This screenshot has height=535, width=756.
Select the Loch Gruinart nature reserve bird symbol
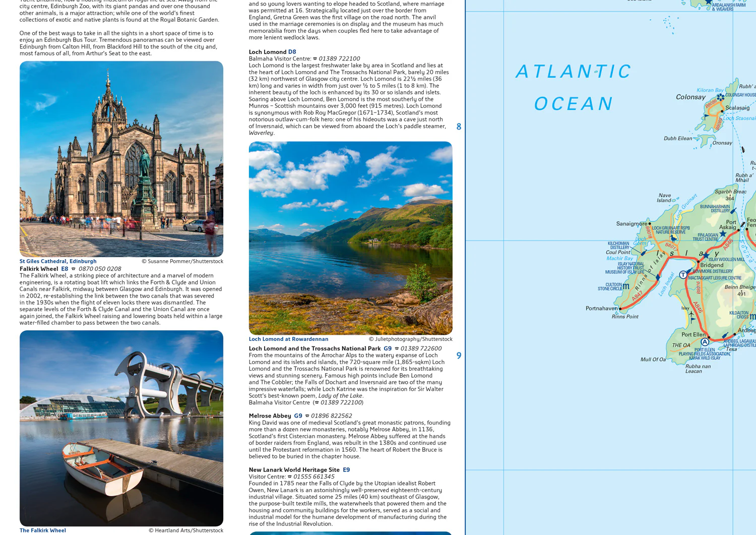tap(673, 238)
